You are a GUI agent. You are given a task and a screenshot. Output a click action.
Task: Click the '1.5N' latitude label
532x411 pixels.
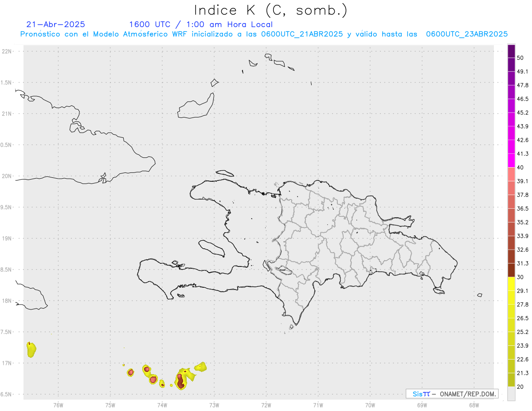(x=7, y=82)
